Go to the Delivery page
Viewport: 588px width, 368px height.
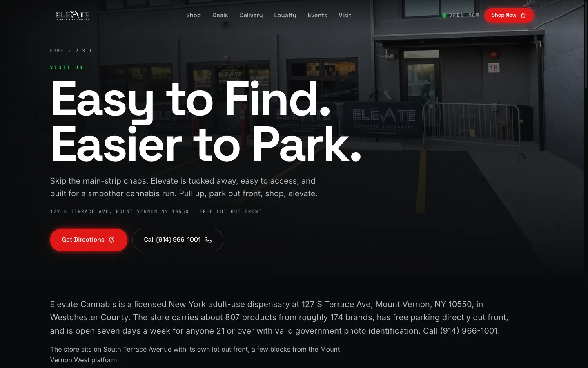point(251,15)
